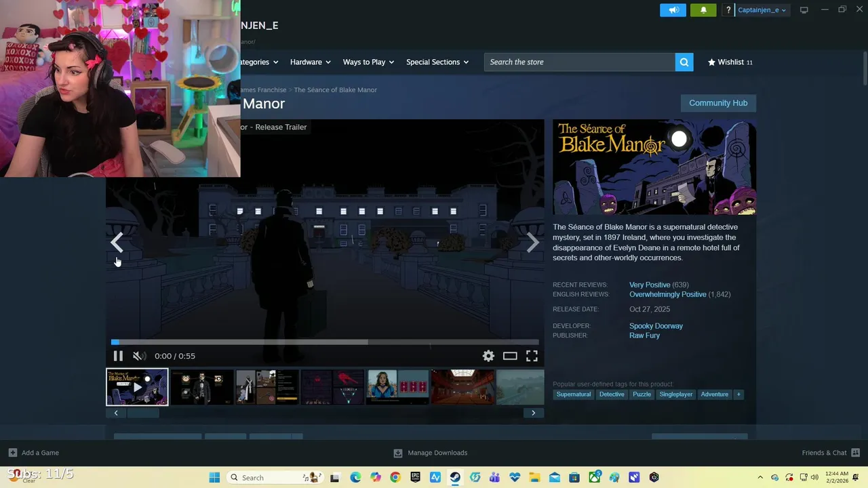
Task: Go to next media with right arrow
Action: click(x=533, y=242)
